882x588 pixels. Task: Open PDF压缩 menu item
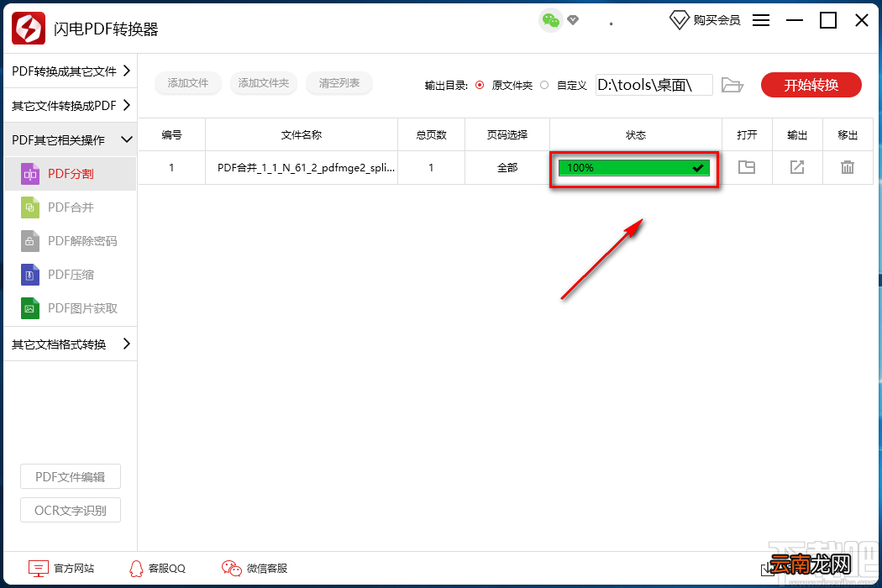click(x=71, y=275)
